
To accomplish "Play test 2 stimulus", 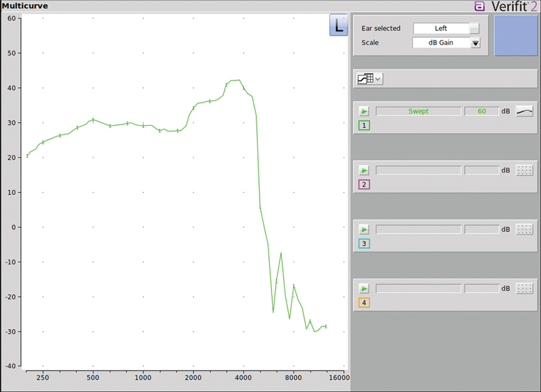I will [x=364, y=170].
